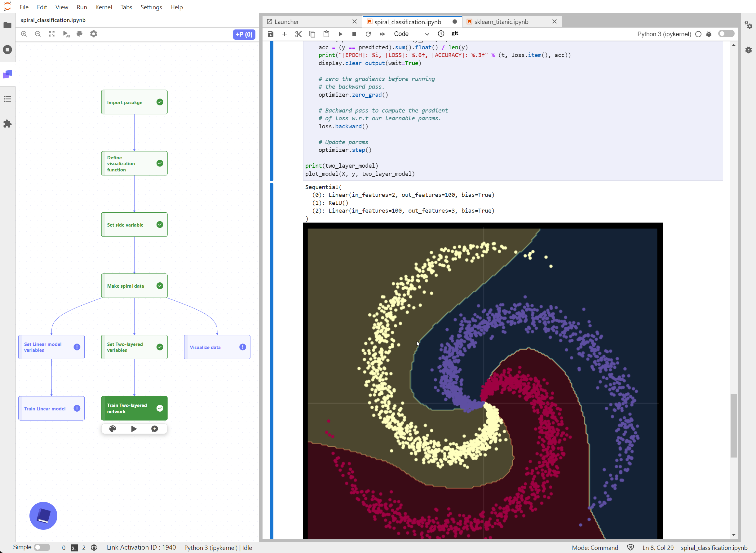756x553 pixels.
Task: Open the pipeline settings gear
Action: click(x=94, y=34)
